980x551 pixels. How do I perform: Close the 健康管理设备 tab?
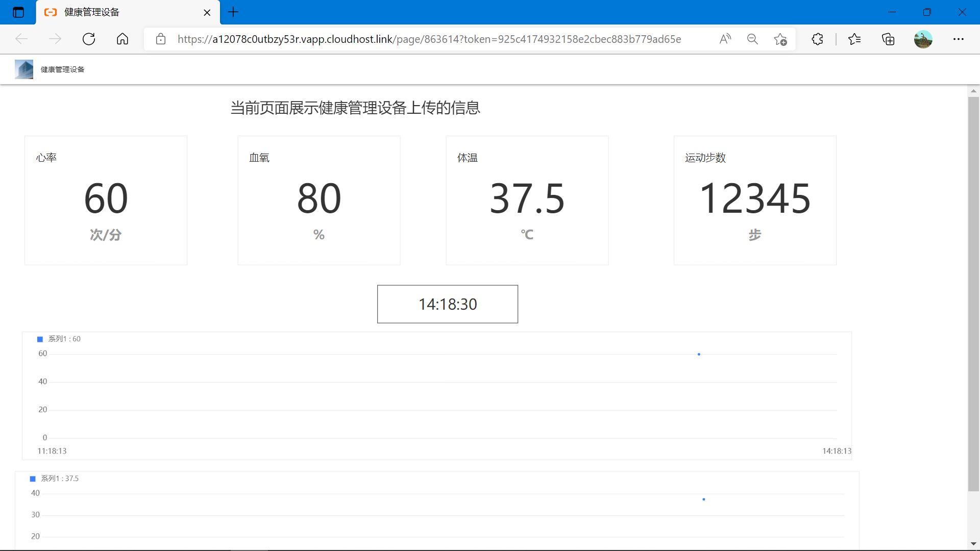pos(207,13)
